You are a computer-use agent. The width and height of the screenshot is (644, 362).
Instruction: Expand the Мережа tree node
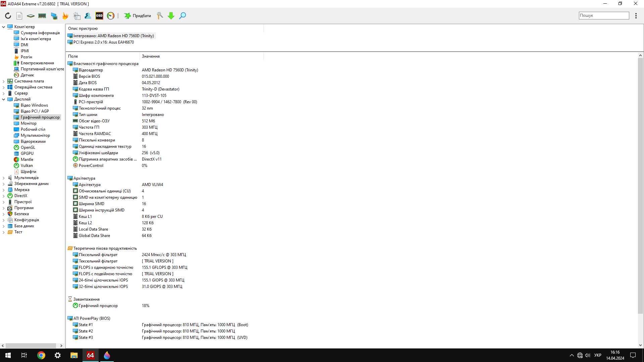pos(4,190)
